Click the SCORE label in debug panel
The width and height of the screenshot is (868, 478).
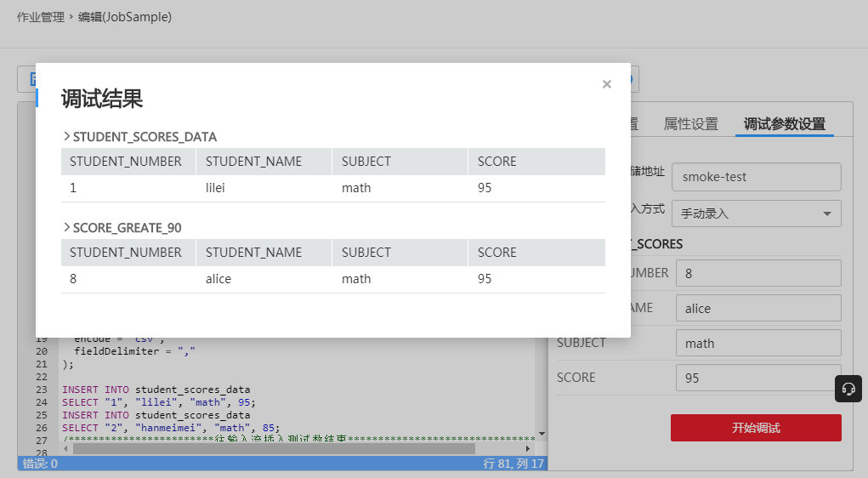pos(576,378)
